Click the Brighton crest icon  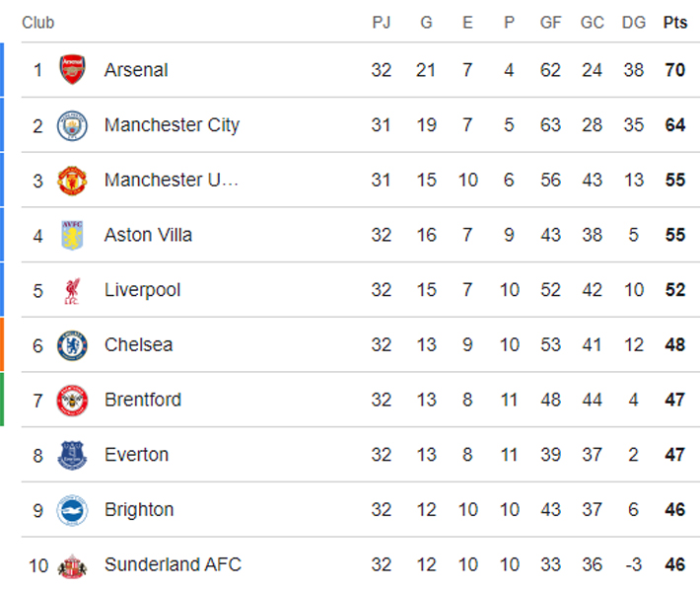coord(72,510)
